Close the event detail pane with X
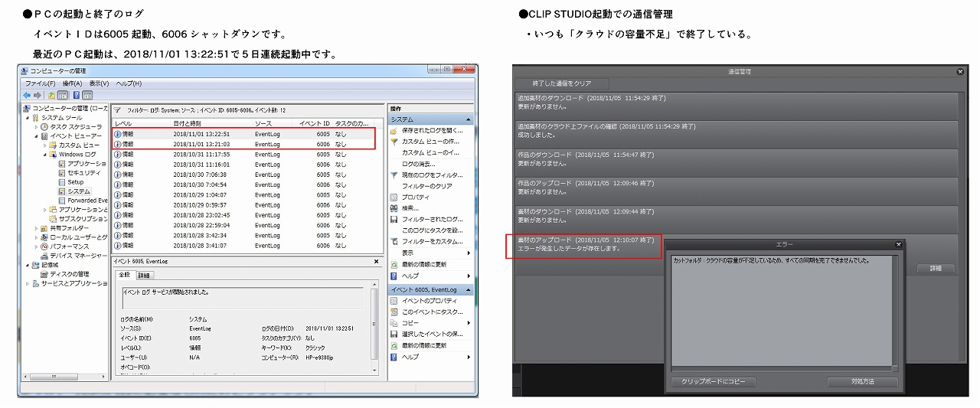Viewport: 980px width, 408px height. [x=375, y=261]
